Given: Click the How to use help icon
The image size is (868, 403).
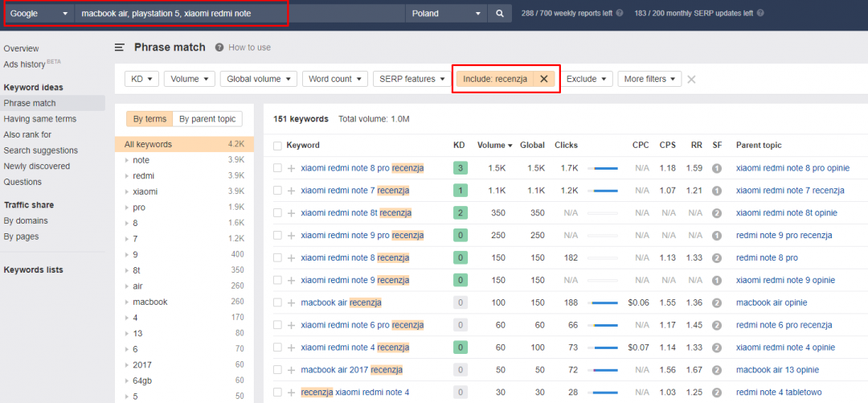Looking at the screenshot, I should click(x=219, y=47).
